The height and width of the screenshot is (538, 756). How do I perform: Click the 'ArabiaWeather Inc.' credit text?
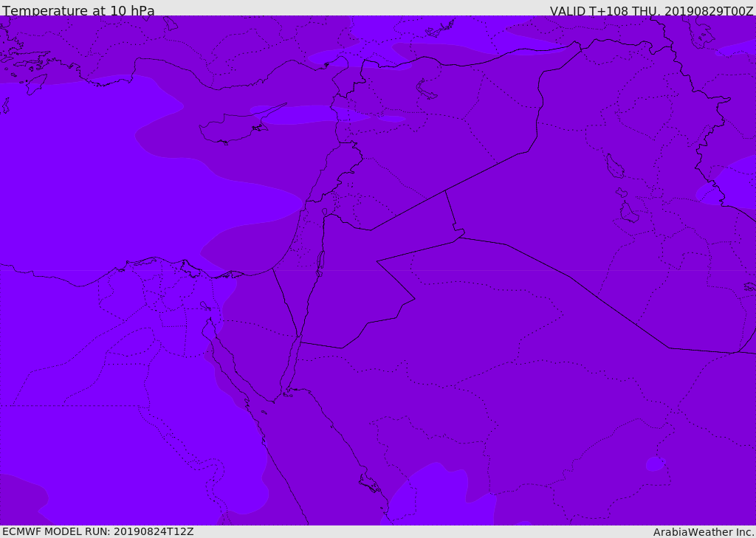point(704,532)
